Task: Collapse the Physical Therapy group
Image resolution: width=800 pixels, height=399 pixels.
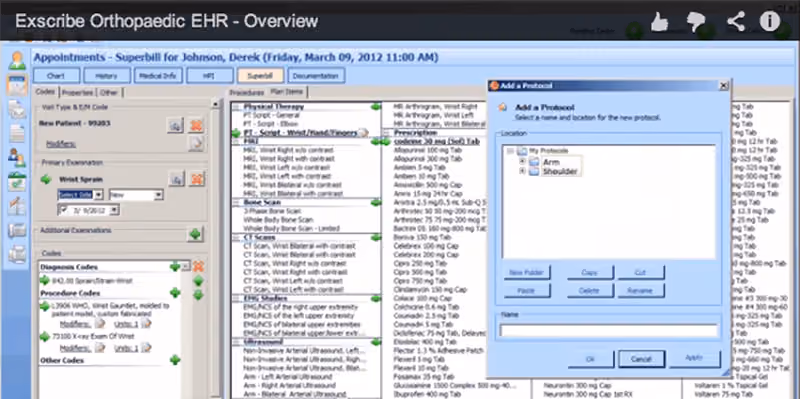Action: click(x=235, y=107)
